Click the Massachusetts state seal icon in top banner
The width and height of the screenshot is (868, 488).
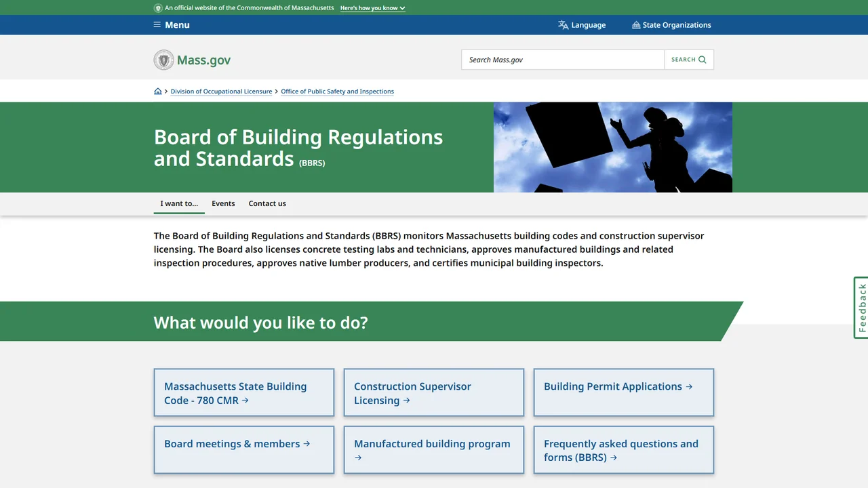pyautogui.click(x=158, y=8)
